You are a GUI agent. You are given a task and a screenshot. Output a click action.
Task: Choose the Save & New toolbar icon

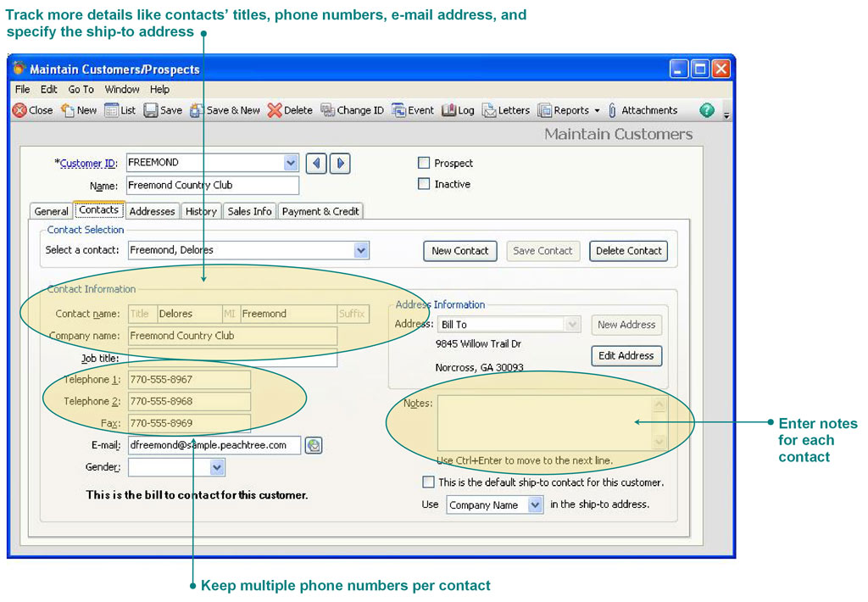[x=197, y=110]
